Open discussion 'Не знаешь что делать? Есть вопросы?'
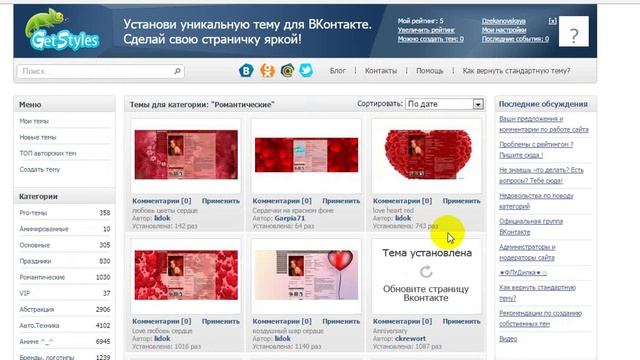 pos(541,175)
